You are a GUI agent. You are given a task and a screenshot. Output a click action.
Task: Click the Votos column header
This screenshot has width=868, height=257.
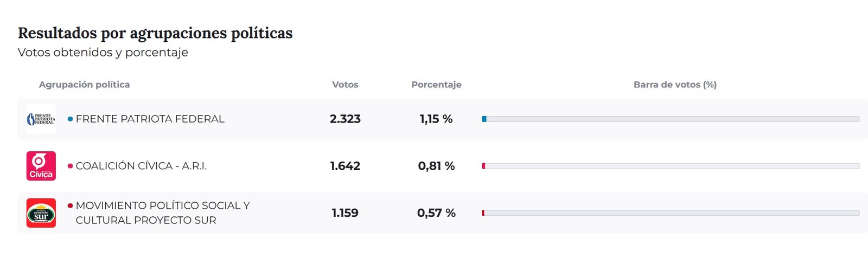pyautogui.click(x=345, y=85)
